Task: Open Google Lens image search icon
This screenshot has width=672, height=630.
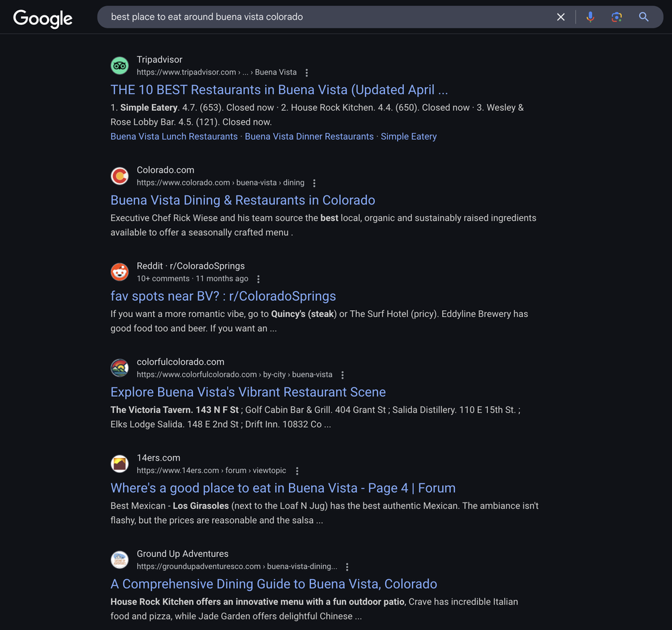Action: [616, 17]
